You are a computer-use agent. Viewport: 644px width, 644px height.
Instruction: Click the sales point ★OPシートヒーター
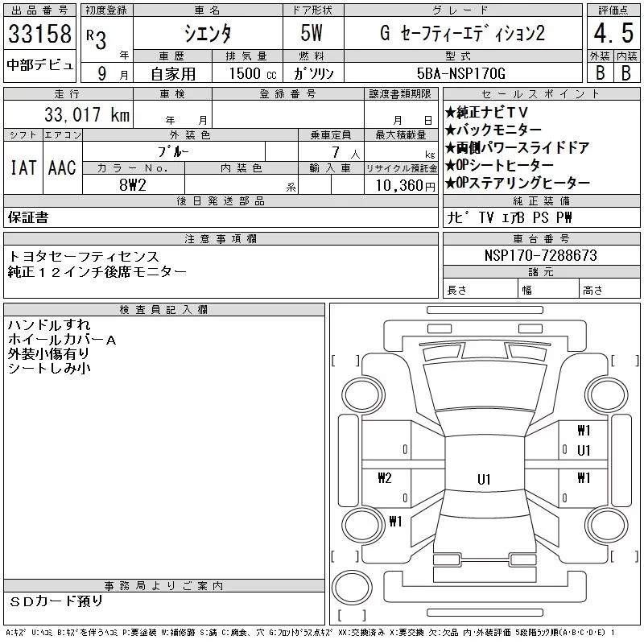pyautogui.click(x=499, y=165)
